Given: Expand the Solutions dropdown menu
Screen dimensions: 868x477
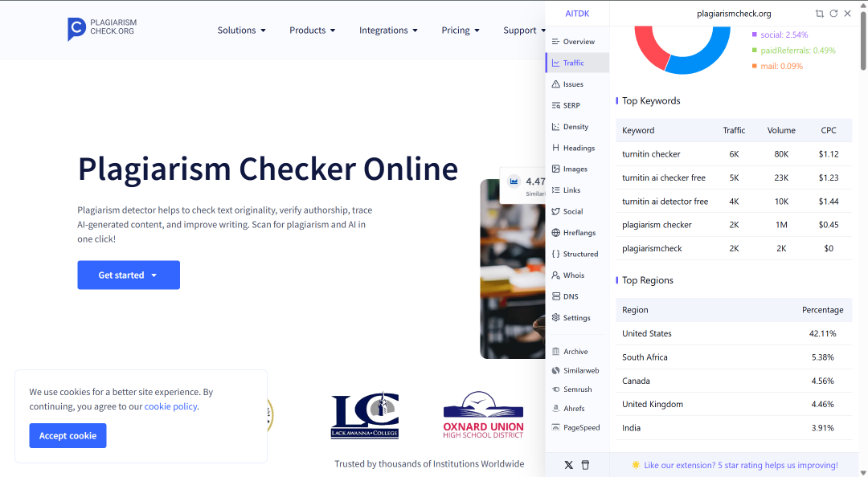Looking at the screenshot, I should [x=241, y=31].
